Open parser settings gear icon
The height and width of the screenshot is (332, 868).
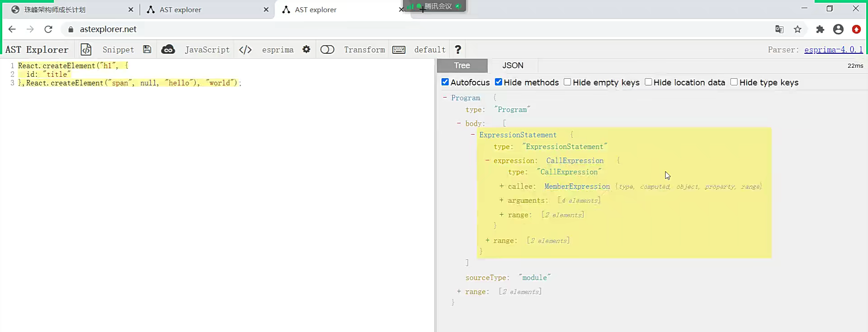(x=306, y=49)
